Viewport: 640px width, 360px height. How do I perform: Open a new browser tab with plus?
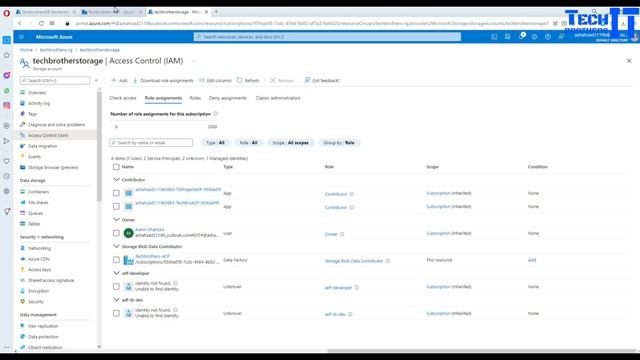(216, 12)
